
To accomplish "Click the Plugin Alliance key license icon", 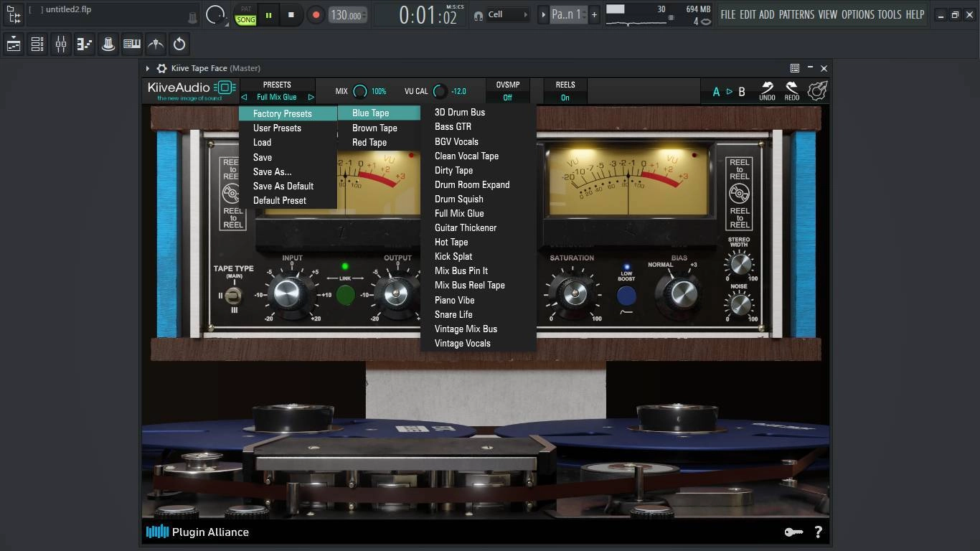I will click(x=793, y=532).
